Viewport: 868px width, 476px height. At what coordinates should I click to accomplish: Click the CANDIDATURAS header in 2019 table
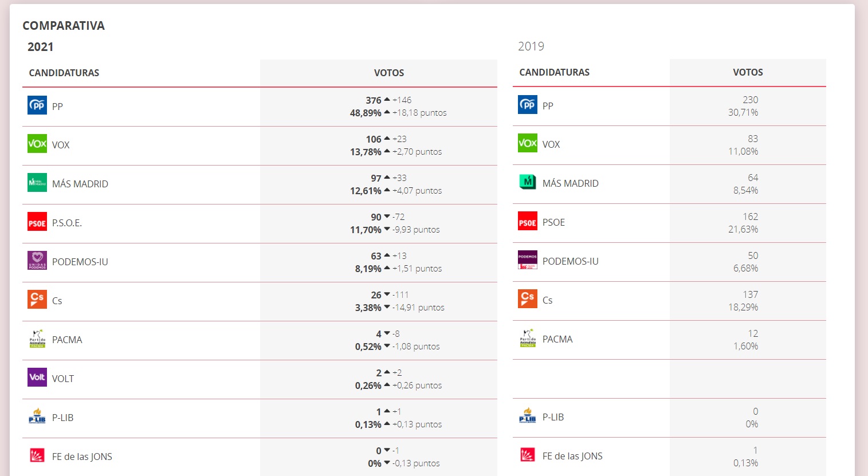(x=555, y=72)
